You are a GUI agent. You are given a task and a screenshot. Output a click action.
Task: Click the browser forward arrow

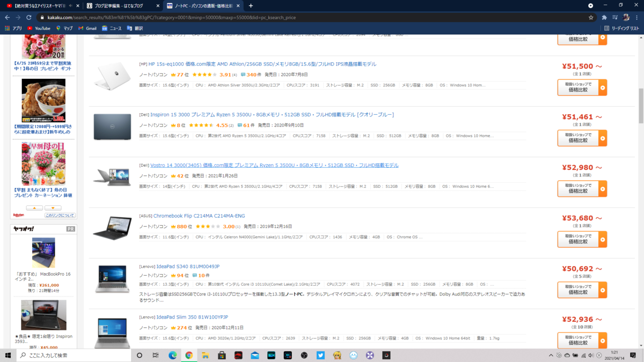pos(18,17)
